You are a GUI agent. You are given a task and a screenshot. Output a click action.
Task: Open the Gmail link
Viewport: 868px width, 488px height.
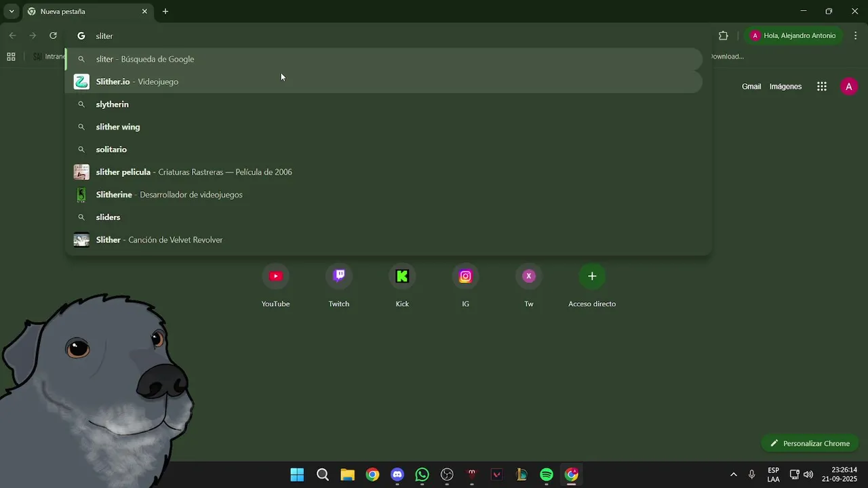751,87
